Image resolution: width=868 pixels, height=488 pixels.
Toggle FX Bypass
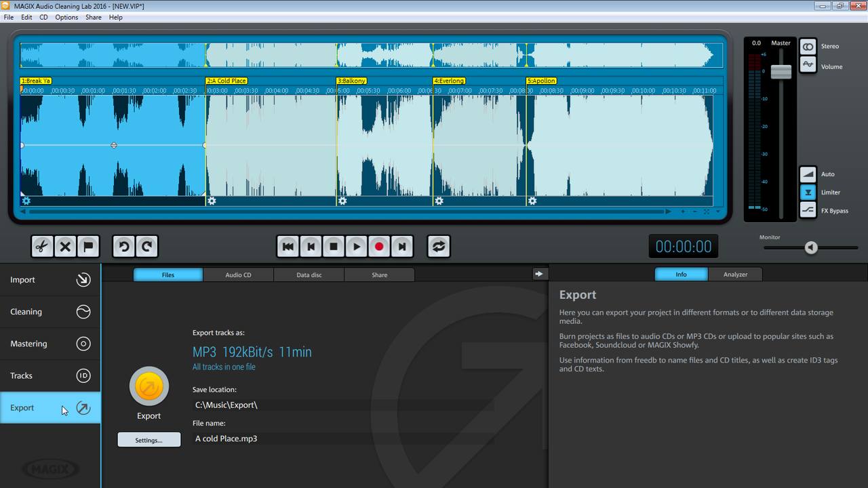tap(808, 211)
